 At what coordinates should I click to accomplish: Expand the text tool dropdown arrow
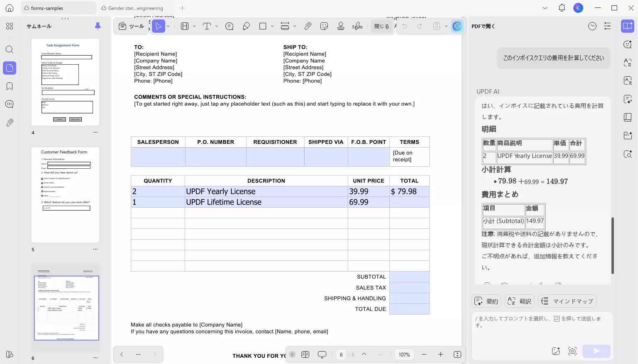pos(217,26)
